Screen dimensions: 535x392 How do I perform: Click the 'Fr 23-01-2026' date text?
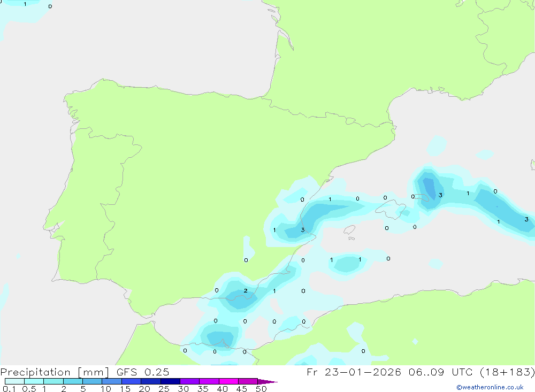[x=354, y=372]
